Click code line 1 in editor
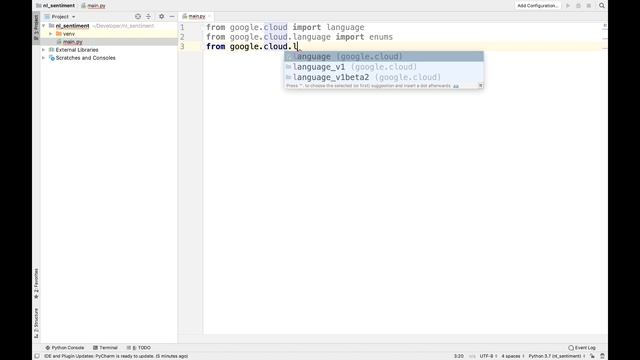 coord(285,27)
